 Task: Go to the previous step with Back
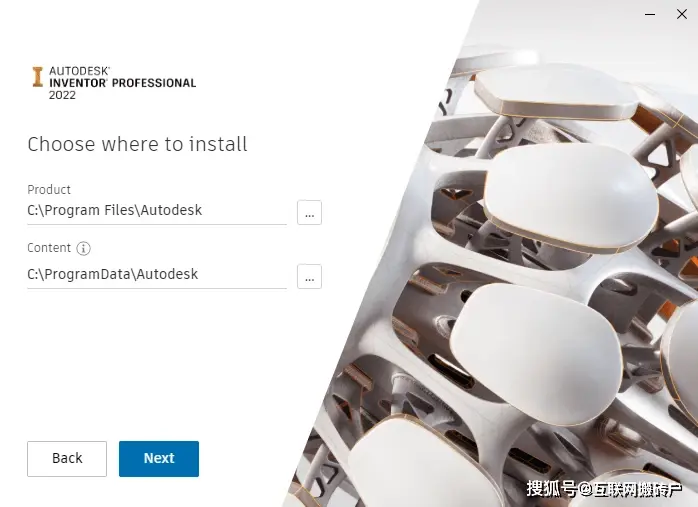[x=67, y=458]
